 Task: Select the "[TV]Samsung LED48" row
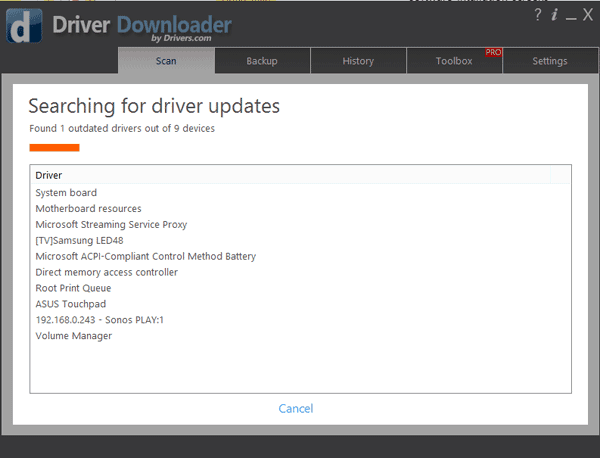[x=300, y=240]
